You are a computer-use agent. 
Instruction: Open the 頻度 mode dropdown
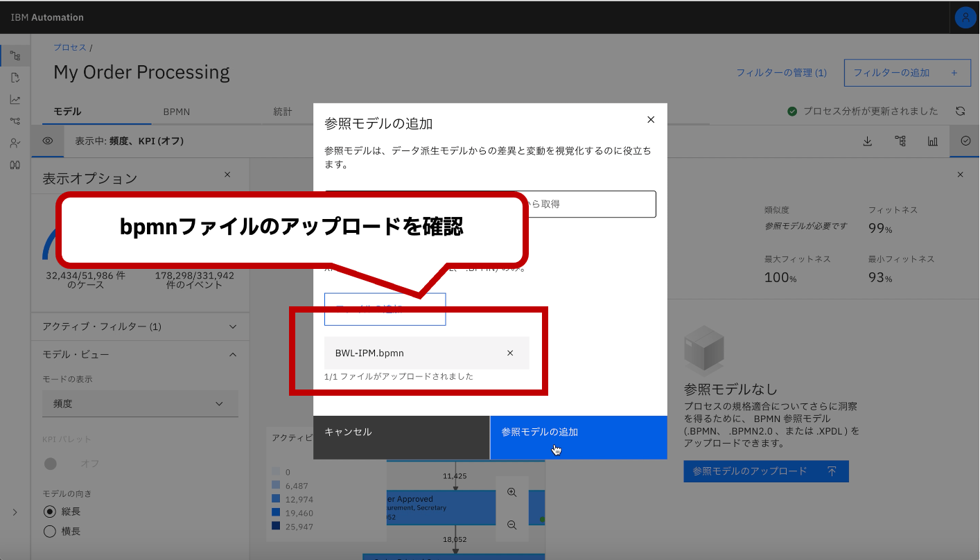[x=140, y=403]
